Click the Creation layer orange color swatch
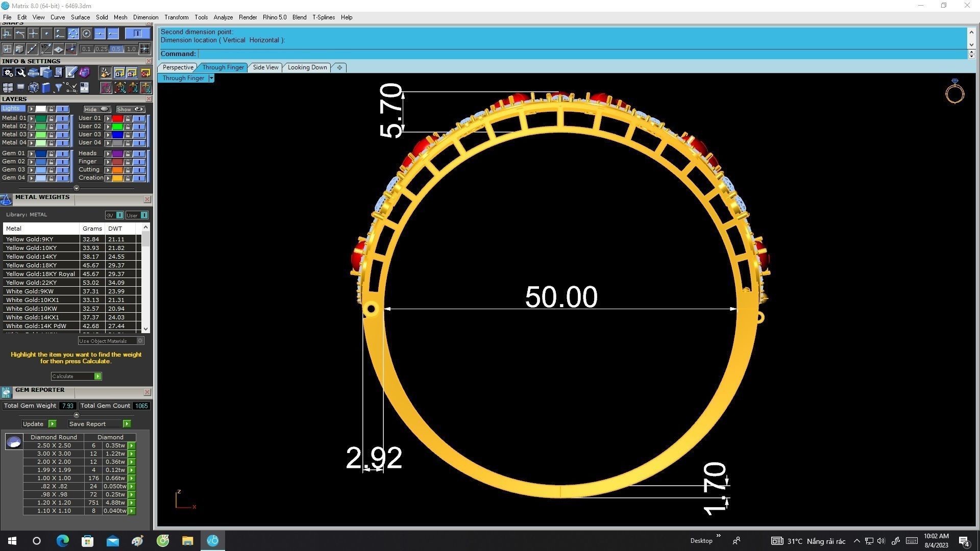Image resolution: width=980 pixels, height=551 pixels. pos(117,178)
